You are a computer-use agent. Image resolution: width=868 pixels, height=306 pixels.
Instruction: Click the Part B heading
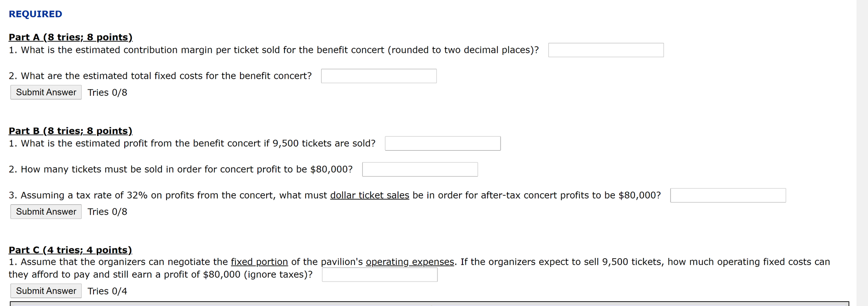70,131
